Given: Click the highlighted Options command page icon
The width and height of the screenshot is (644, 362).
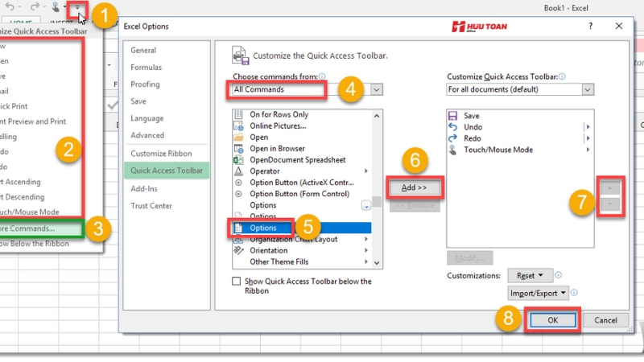Looking at the screenshot, I should click(238, 228).
